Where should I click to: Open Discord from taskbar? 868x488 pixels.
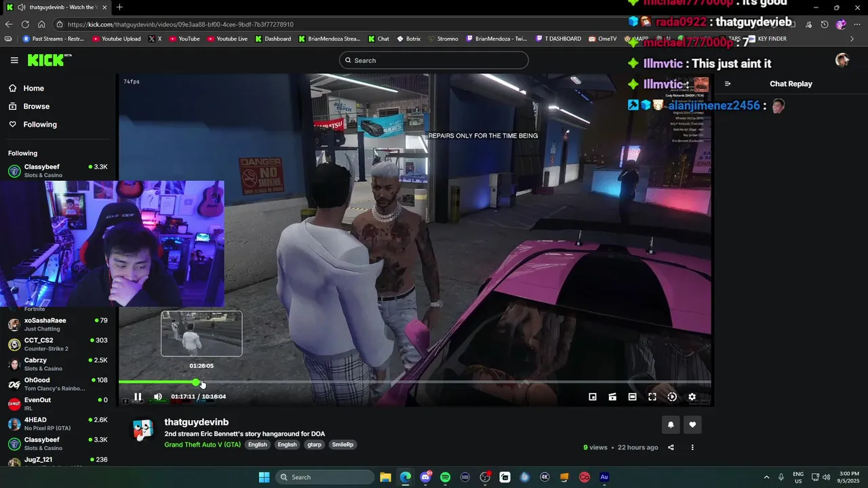tap(425, 477)
